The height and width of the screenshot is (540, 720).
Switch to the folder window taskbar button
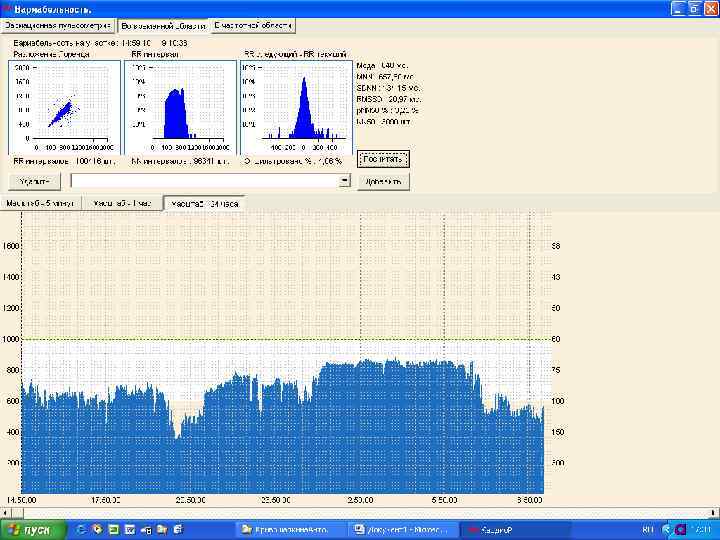point(291,530)
